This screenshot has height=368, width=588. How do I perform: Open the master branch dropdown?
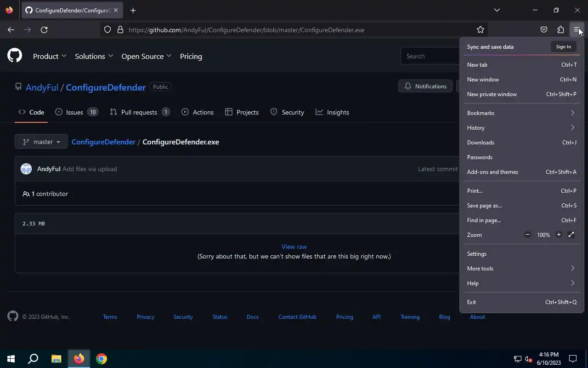pos(41,142)
